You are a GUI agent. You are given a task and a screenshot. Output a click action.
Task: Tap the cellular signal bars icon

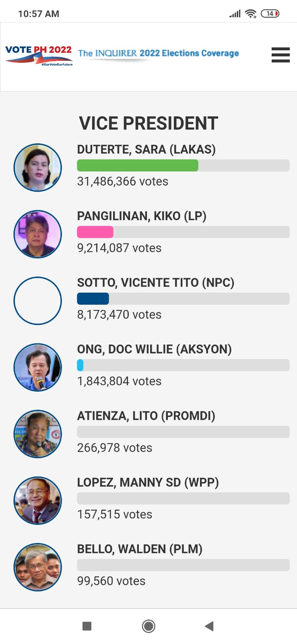(235, 14)
